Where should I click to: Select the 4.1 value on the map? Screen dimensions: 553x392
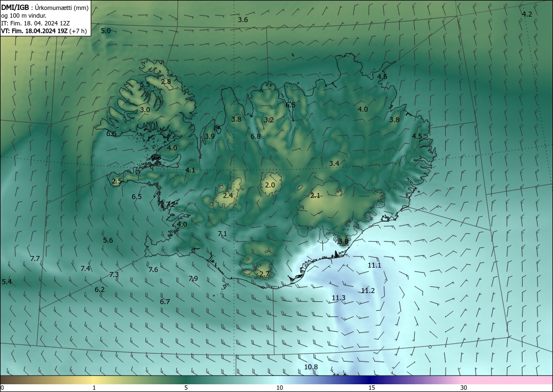(x=190, y=170)
